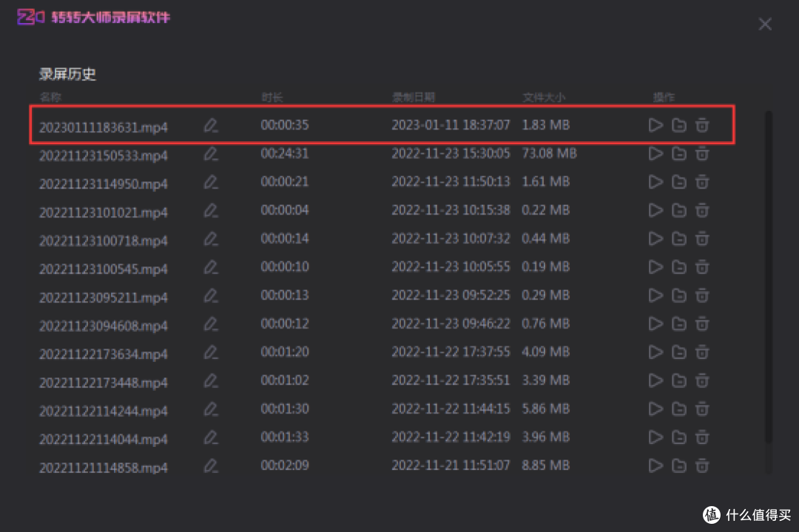
Task: Delete the 20221122114044.mp4 recording
Action: [x=701, y=437]
